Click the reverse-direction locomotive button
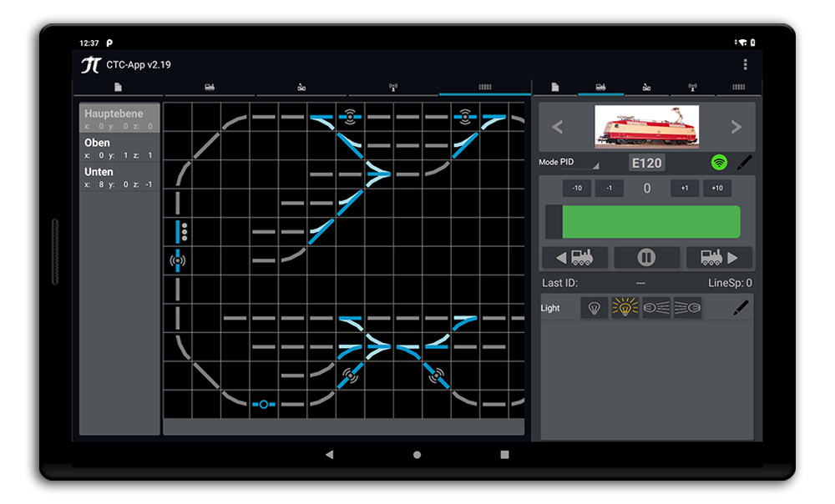The height and width of the screenshot is (504, 835). pos(574,257)
